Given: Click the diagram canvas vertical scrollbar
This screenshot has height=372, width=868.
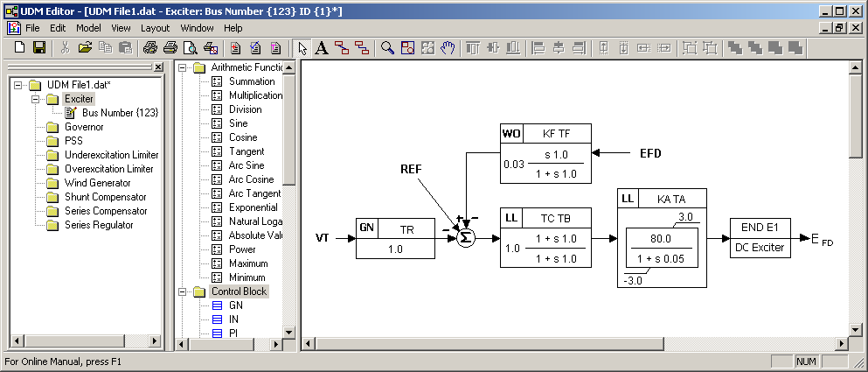Looking at the screenshot, I should click(x=856, y=201).
